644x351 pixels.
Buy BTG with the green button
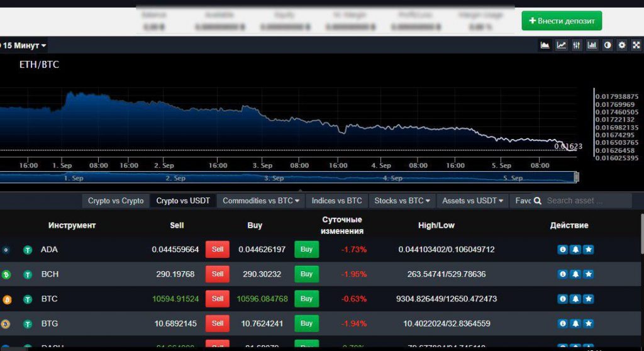click(x=306, y=323)
